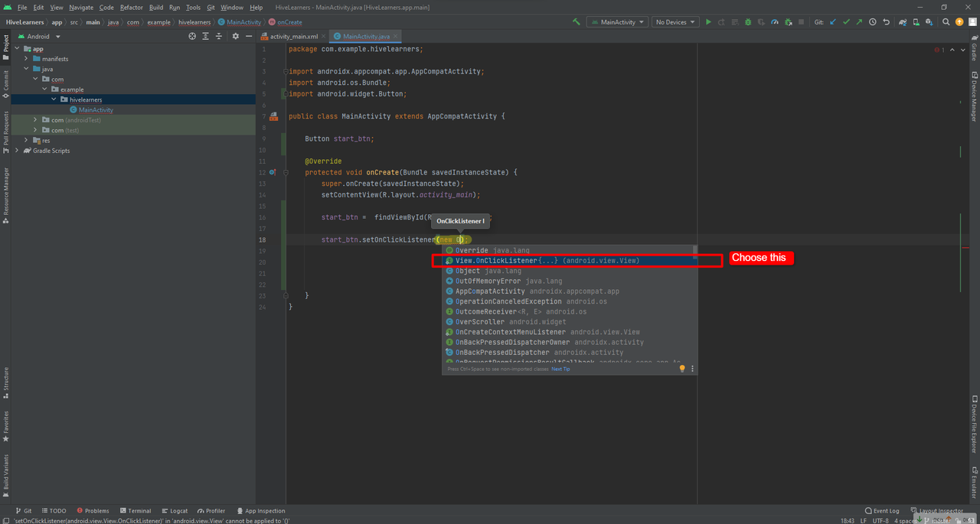
Task: Open the Android project view dropdown
Action: pos(38,36)
